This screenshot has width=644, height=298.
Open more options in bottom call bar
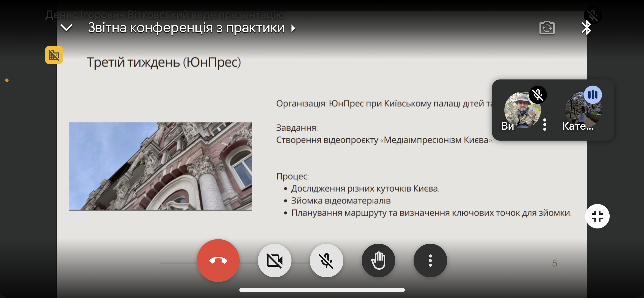(430, 260)
